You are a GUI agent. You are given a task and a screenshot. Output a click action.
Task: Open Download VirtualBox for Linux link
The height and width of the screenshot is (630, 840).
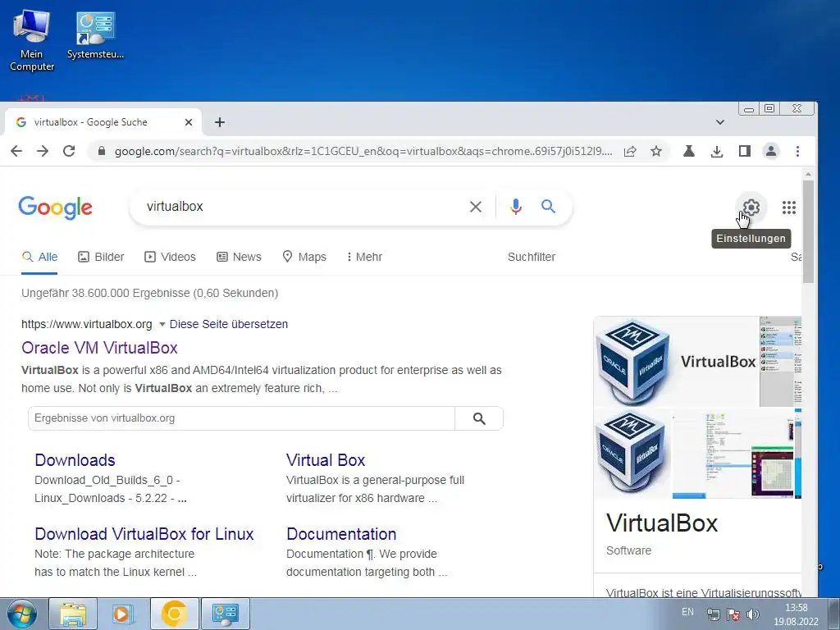(x=144, y=534)
